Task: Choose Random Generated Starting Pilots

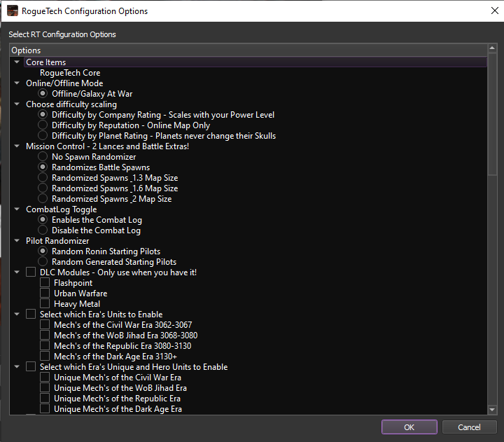Action: point(43,261)
